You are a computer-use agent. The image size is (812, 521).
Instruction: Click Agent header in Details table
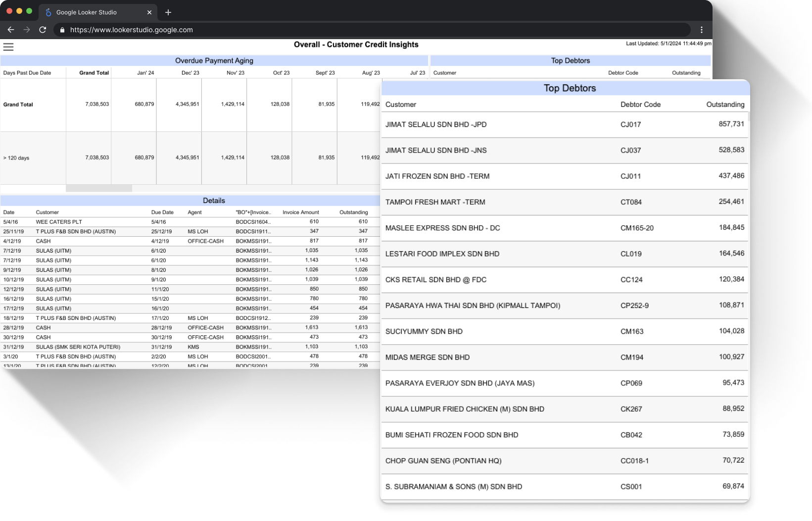pyautogui.click(x=194, y=212)
